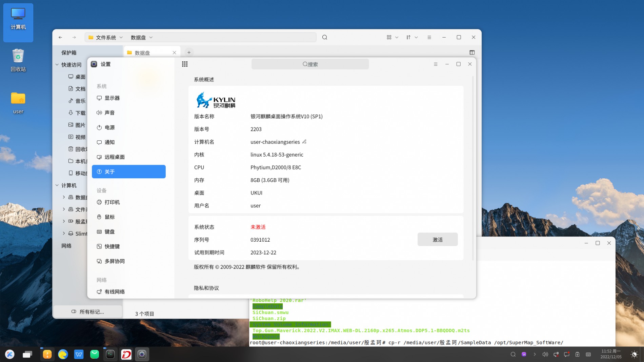
Task: Select the 关于 about page
Action: 128,172
